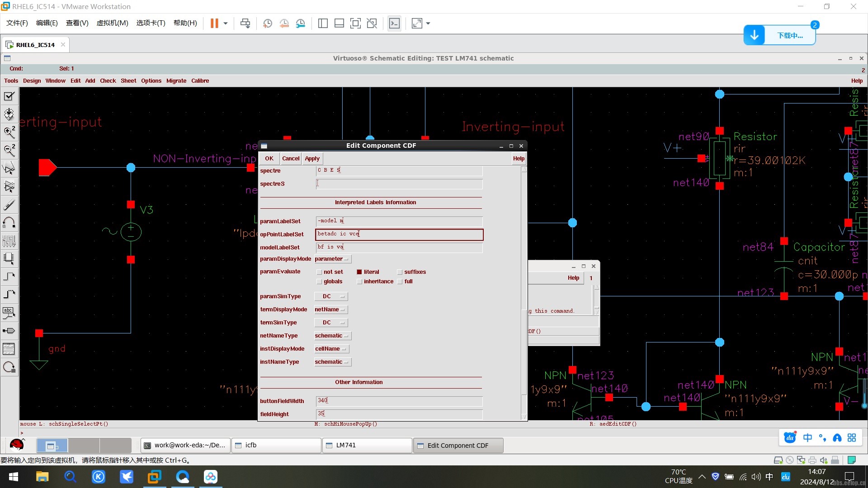Open the Windows Start menu
The width and height of the screenshot is (868, 488).
pyautogui.click(x=14, y=477)
